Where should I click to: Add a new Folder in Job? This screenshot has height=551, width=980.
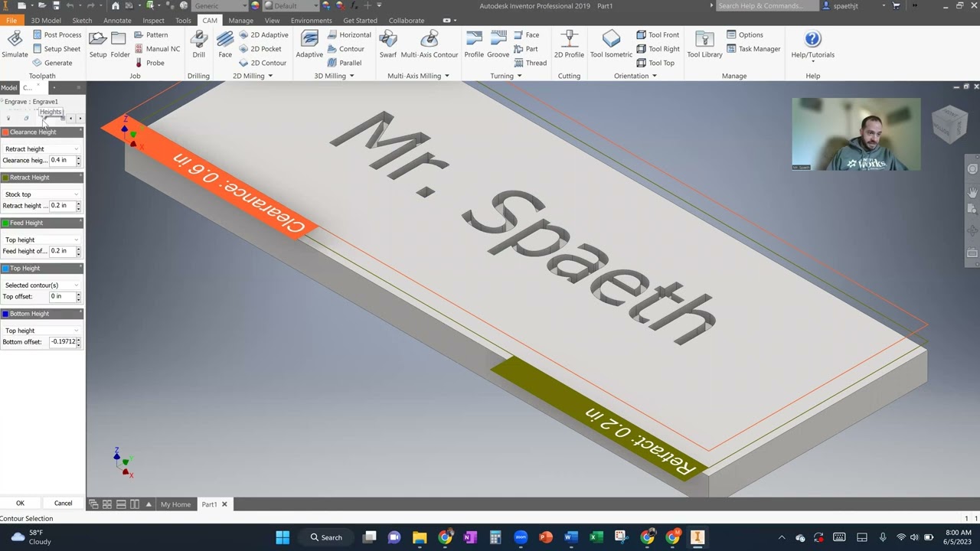120,44
